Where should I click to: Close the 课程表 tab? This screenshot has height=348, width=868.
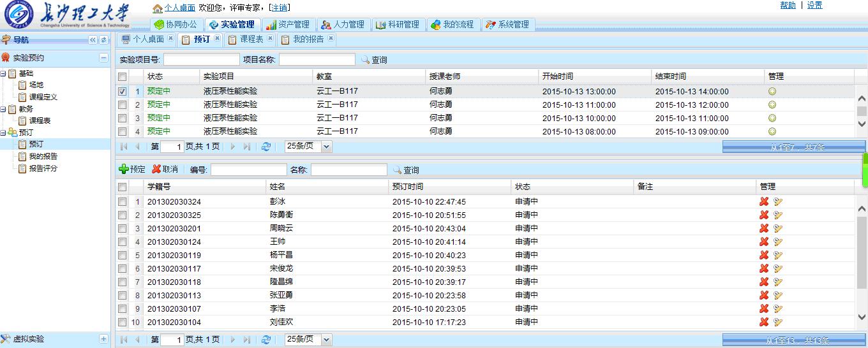[x=271, y=39]
